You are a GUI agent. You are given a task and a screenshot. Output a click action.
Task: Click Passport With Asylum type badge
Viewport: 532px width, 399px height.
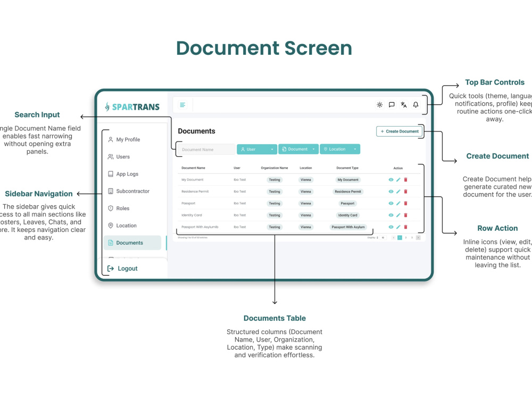(348, 227)
